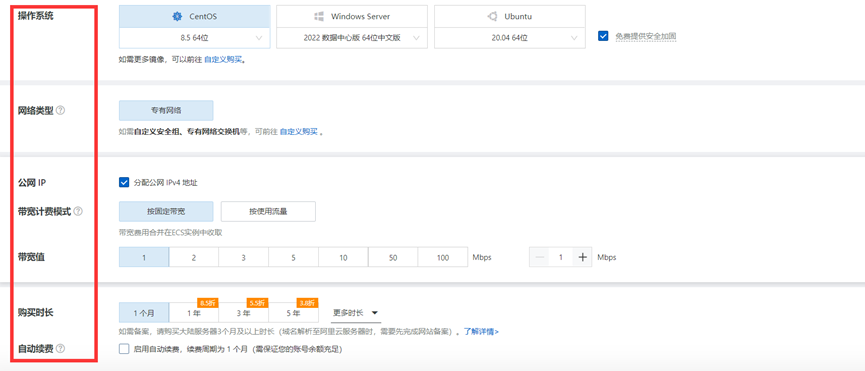The image size is (865, 371).
Task: Select the Ubuntu operating system option
Action: tap(510, 17)
